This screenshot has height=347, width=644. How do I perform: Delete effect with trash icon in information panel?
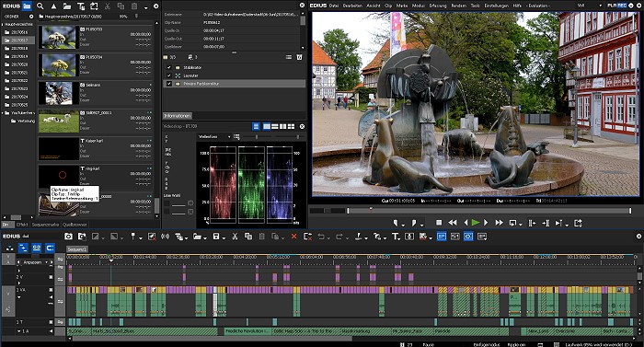299,57
